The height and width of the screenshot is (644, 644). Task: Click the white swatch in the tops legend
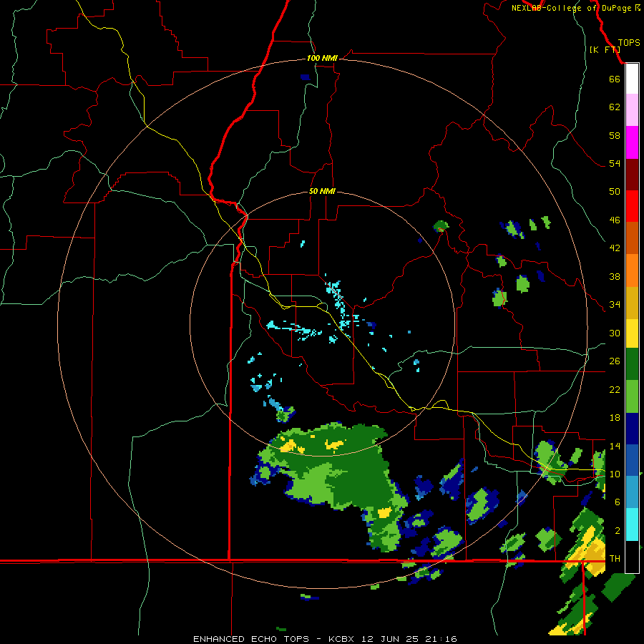tap(632, 79)
